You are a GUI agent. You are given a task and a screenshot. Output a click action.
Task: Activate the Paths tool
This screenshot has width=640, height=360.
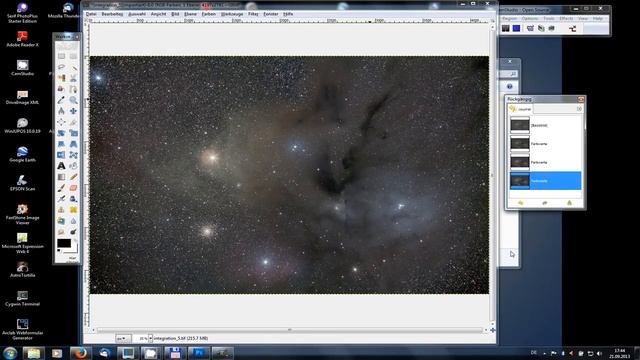coord(73,89)
